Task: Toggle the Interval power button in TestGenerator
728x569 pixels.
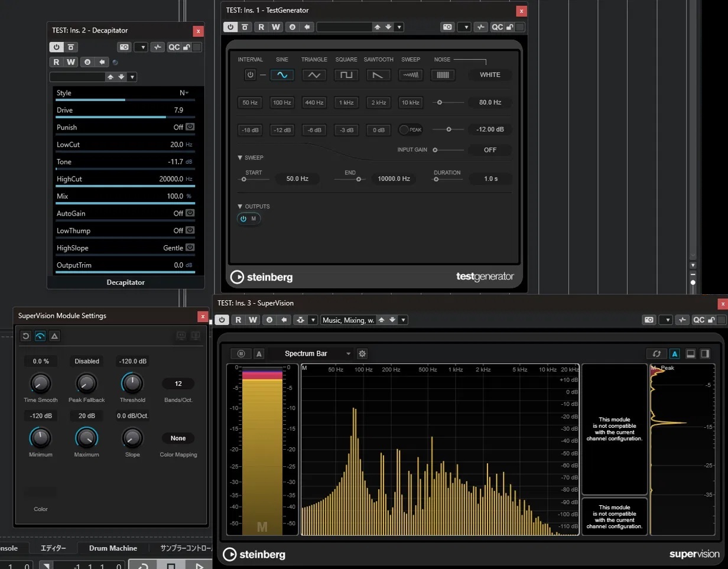Action: 250,75
